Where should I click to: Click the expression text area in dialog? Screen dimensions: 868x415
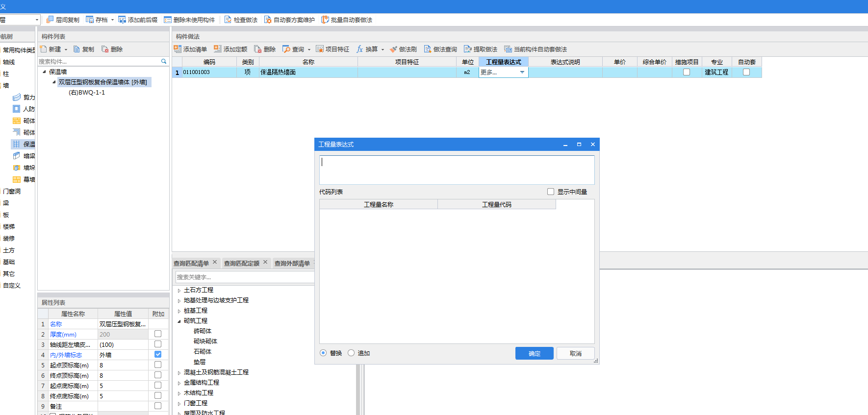(x=457, y=170)
